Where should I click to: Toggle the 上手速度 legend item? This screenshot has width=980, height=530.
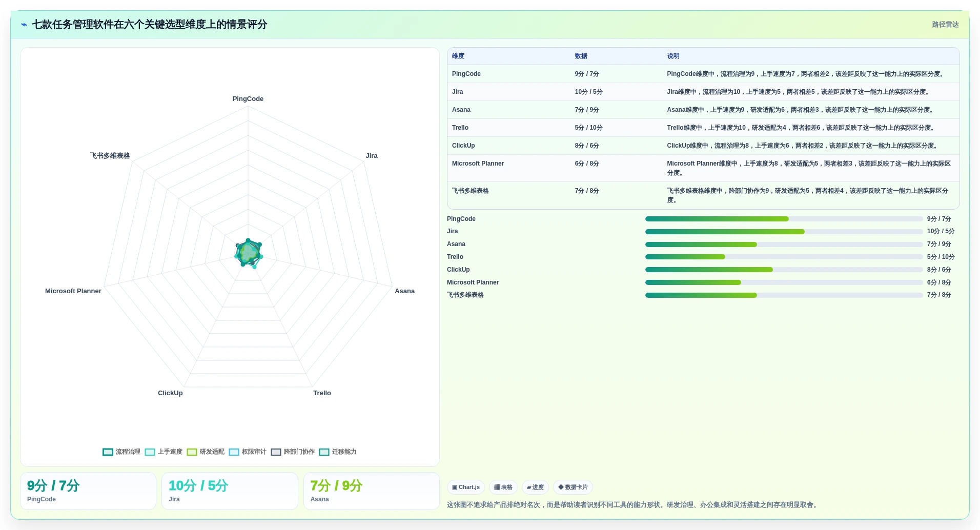[164, 452]
